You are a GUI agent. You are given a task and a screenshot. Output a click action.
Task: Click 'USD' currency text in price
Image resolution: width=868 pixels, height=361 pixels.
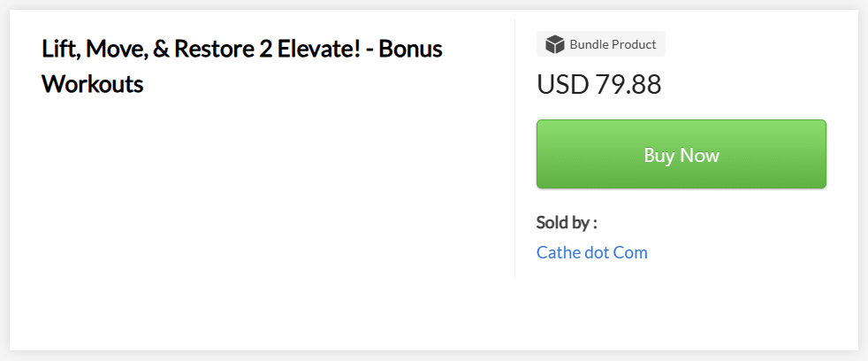click(x=562, y=84)
